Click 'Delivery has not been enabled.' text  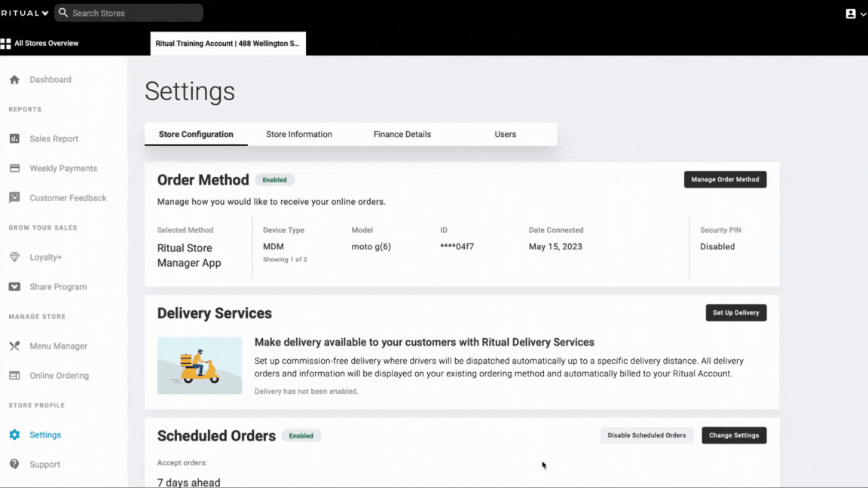(x=306, y=391)
